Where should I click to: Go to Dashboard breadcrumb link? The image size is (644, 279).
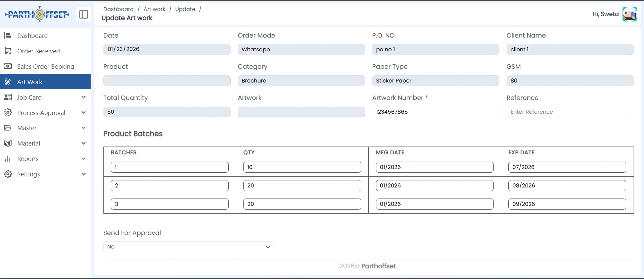118,9
